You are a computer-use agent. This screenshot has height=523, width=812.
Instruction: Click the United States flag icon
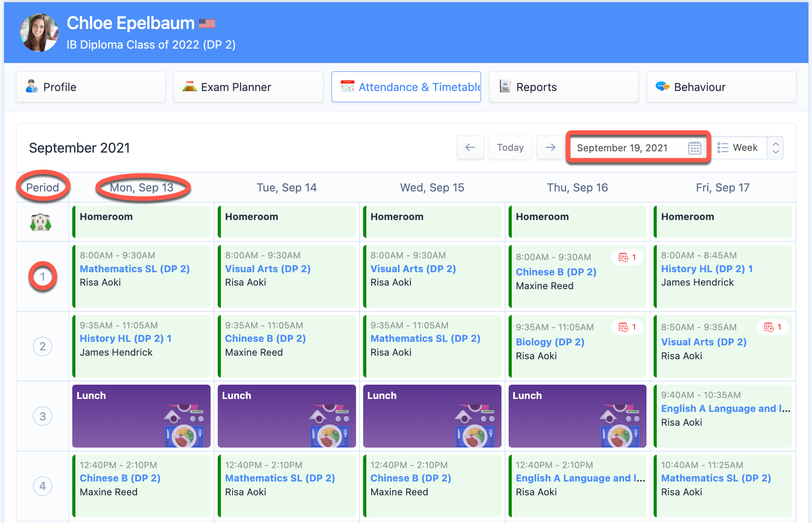[207, 24]
